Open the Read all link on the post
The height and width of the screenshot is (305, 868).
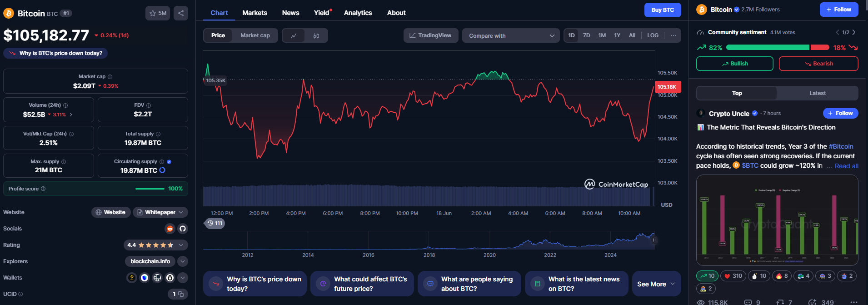[x=846, y=166]
